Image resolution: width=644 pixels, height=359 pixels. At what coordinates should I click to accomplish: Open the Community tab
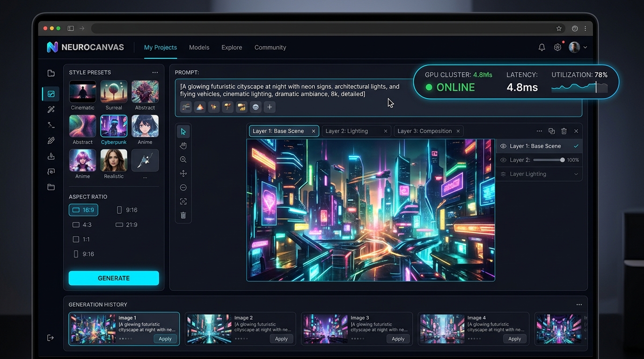270,48
